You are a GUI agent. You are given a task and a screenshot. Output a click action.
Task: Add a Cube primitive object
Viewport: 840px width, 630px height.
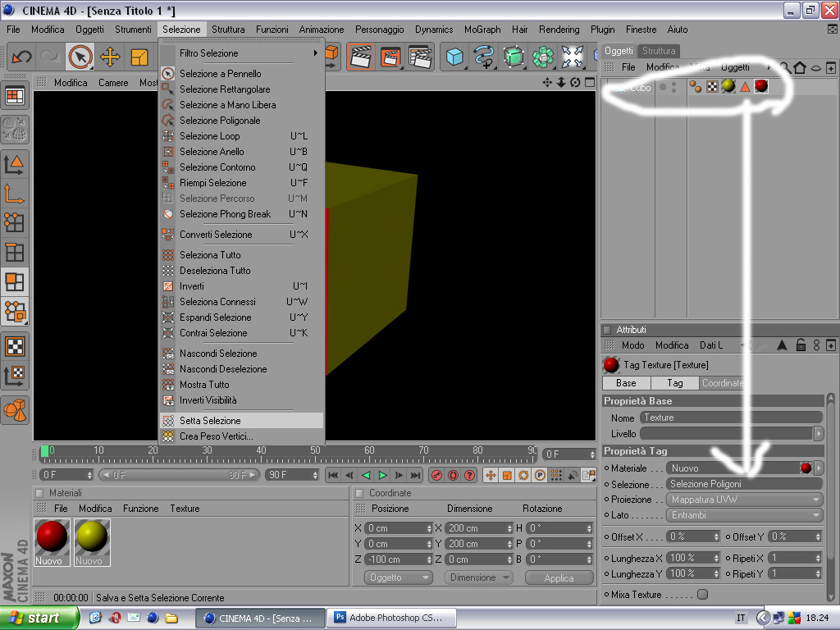454,57
